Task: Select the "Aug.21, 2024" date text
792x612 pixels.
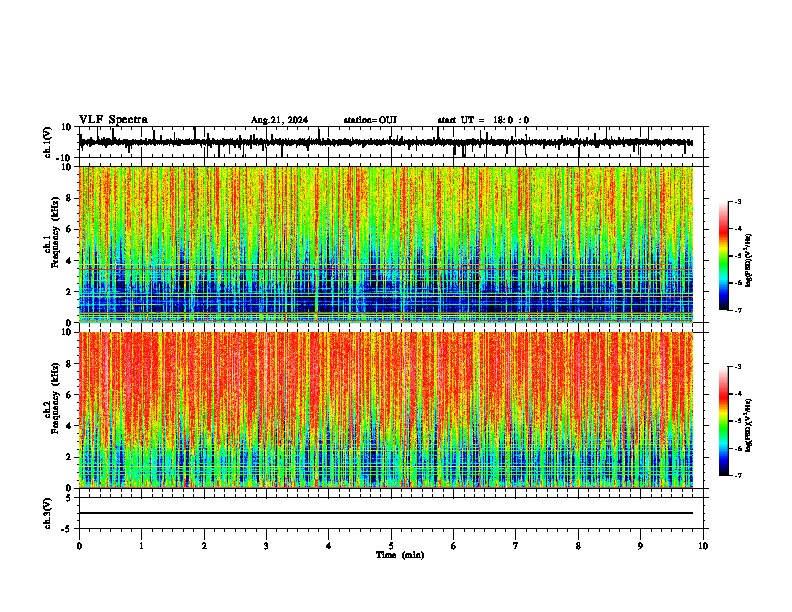Action: [279, 120]
